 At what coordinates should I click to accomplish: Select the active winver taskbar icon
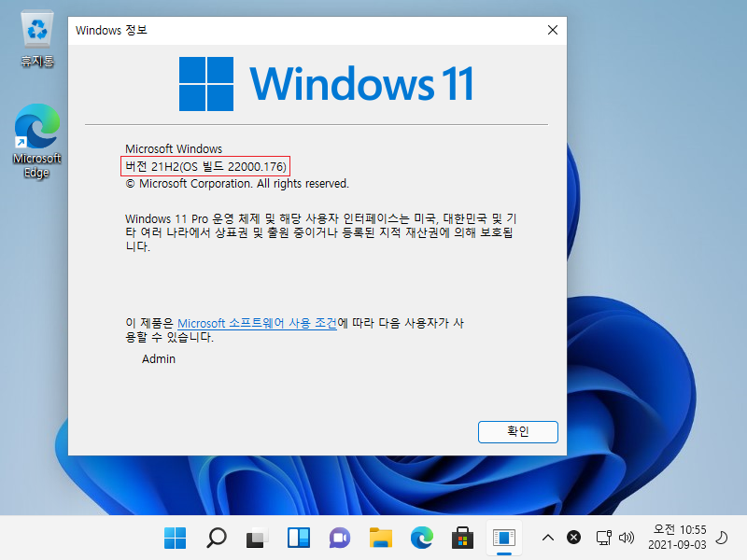coord(504,539)
